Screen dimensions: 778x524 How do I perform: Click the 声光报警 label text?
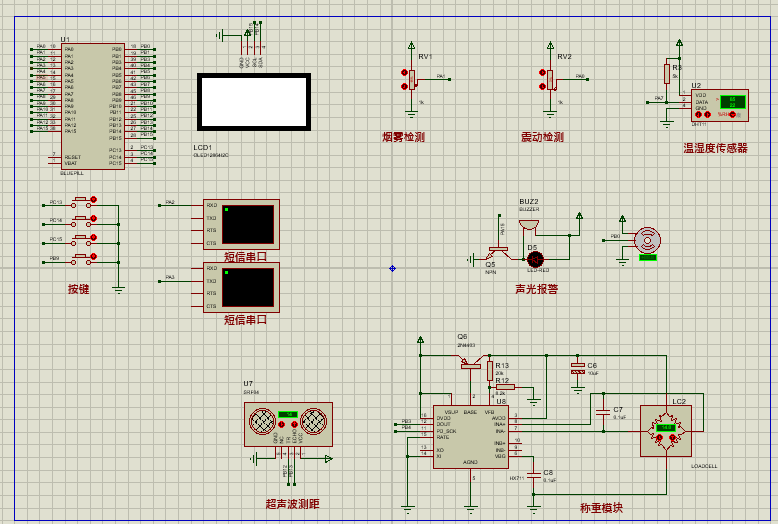(536, 289)
